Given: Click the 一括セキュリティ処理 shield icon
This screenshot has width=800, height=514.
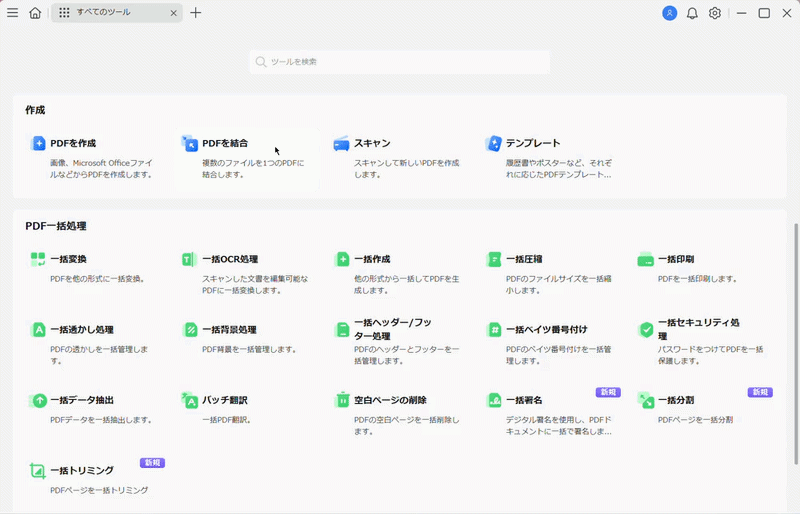Looking at the screenshot, I should click(x=646, y=330).
